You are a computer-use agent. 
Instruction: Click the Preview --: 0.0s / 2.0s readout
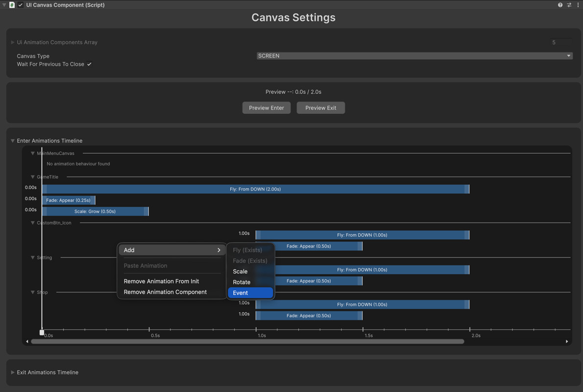tap(293, 92)
